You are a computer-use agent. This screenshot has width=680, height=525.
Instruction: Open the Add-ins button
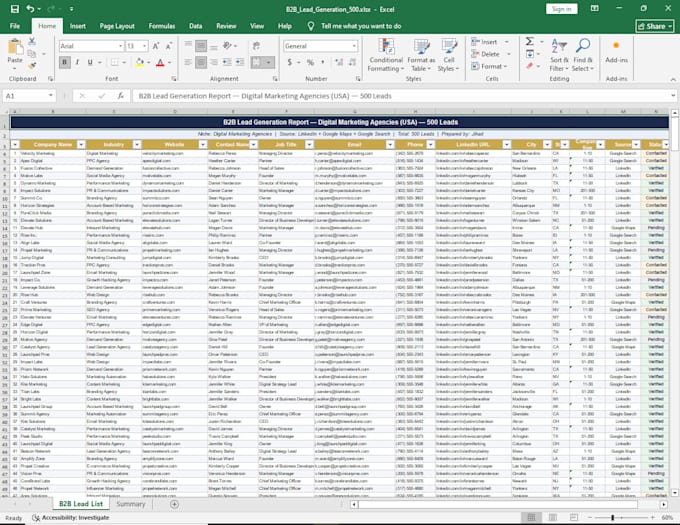tap(616, 52)
